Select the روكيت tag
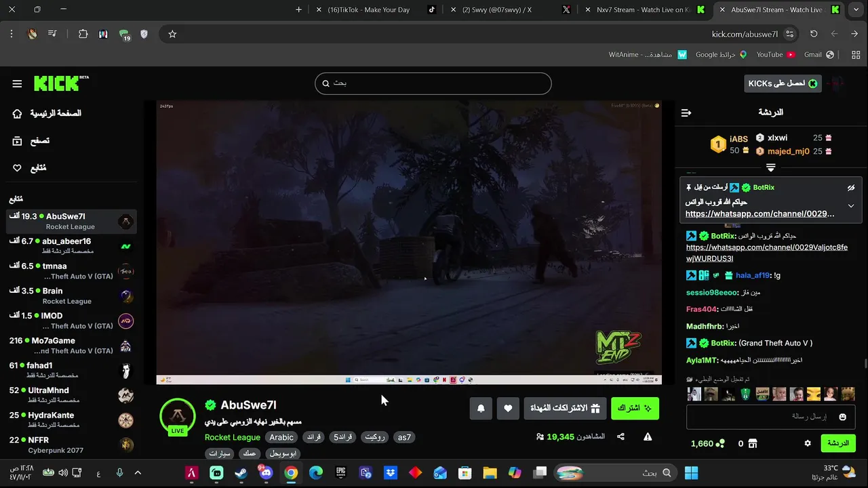The height and width of the screenshot is (488, 868). [375, 437]
